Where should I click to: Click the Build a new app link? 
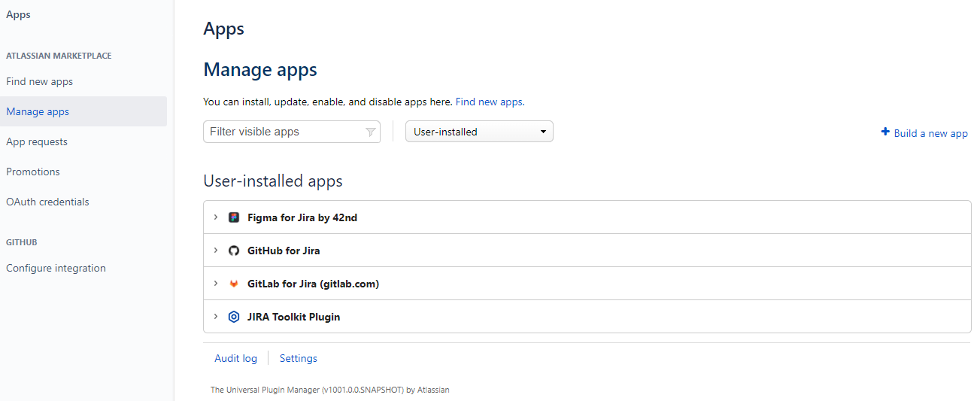point(930,133)
